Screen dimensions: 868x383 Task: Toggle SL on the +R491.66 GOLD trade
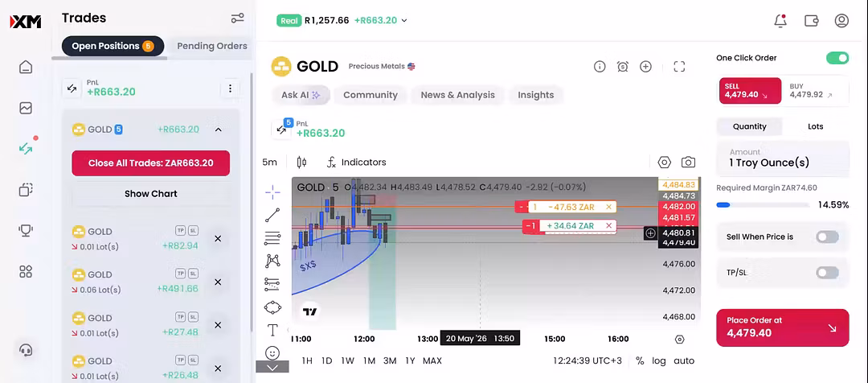click(193, 274)
